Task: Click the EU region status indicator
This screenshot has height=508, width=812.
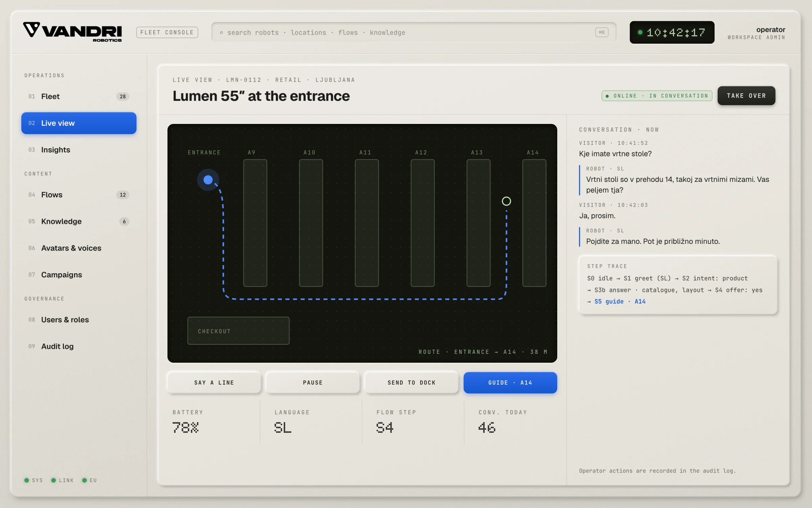Action: (x=90, y=480)
